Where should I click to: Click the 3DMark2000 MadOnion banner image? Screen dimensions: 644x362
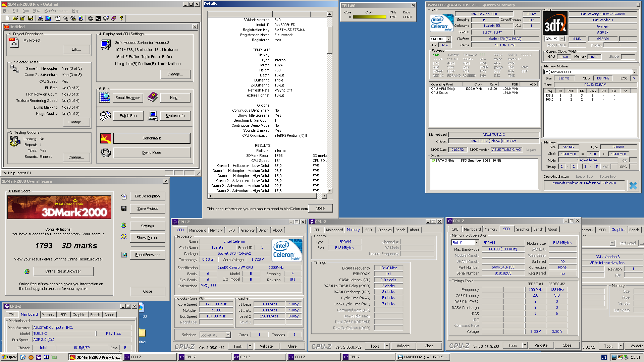(x=59, y=207)
